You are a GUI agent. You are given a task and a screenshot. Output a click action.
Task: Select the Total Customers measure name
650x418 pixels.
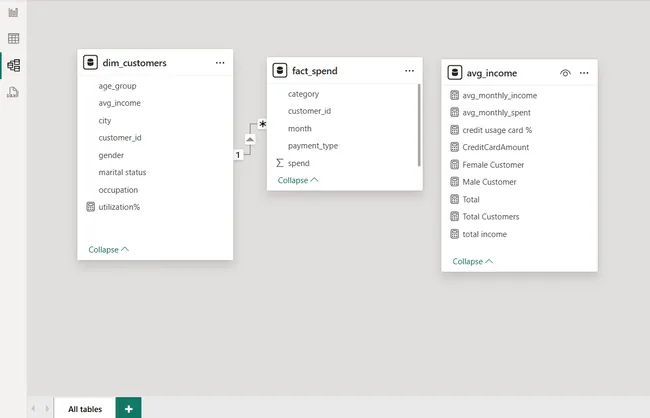[491, 216]
